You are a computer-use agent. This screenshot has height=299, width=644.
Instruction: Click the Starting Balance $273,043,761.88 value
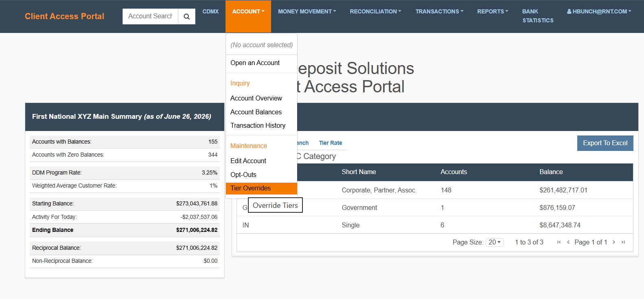coord(197,204)
